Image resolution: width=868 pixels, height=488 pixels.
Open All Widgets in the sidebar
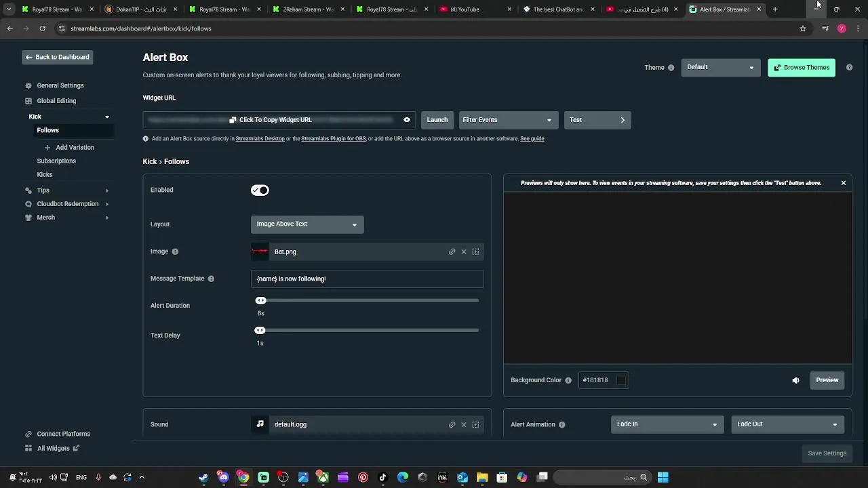(54, 449)
